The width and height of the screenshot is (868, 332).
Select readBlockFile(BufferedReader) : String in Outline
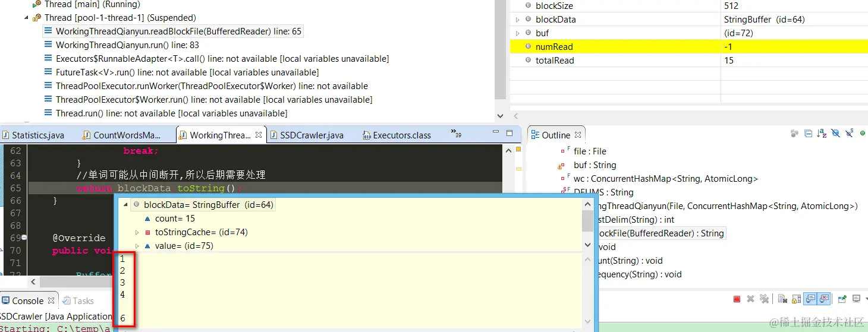click(661, 233)
